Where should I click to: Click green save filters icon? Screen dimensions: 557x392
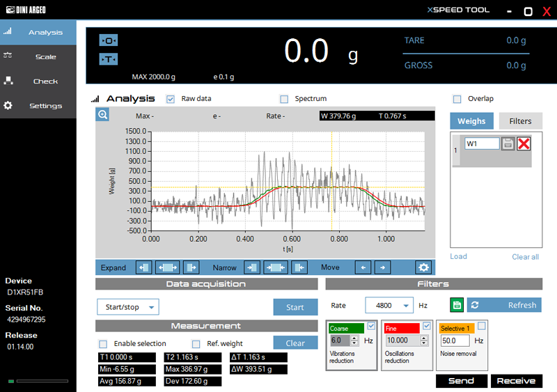457,305
